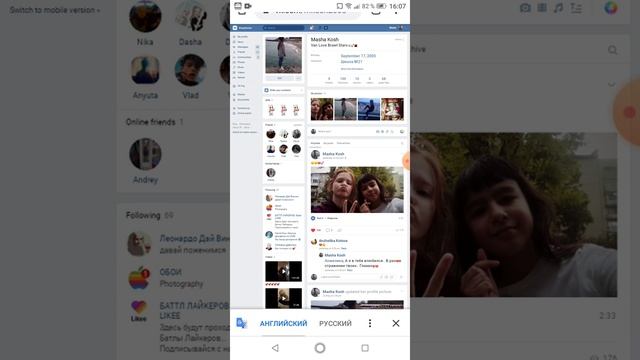
Task: Open the Masha account menu in VK header
Action: coord(396,28)
